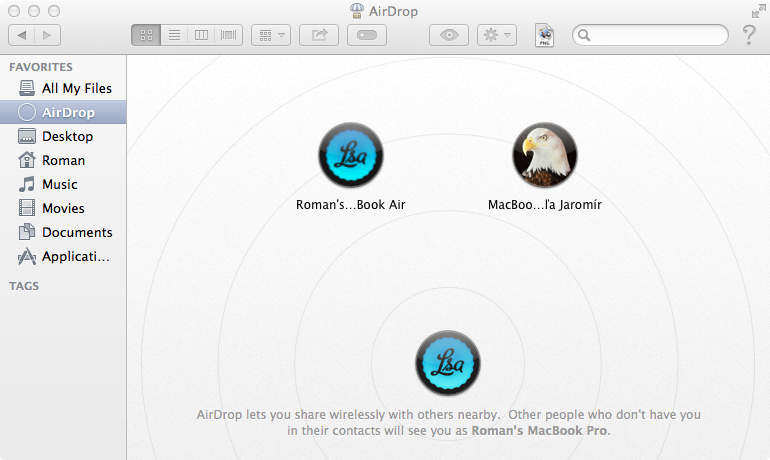The height and width of the screenshot is (460, 770).
Task: Switch to list view
Action: tap(174, 35)
